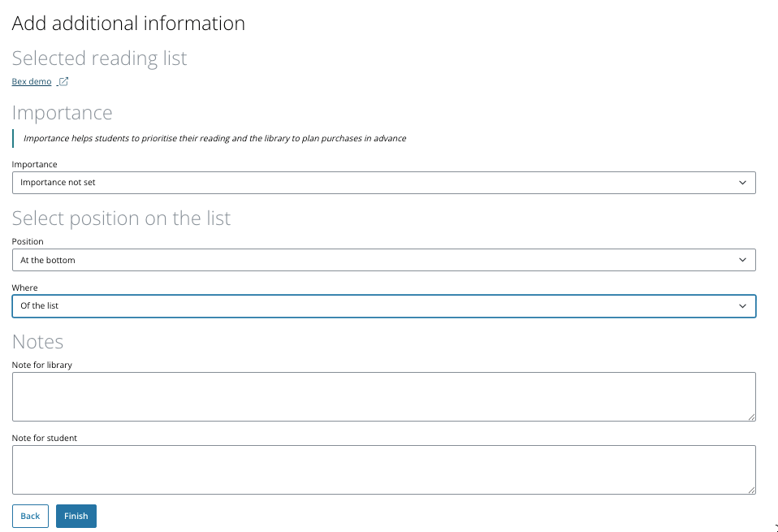Click the Position field label
This screenshot has width=778, height=532.
click(x=28, y=241)
